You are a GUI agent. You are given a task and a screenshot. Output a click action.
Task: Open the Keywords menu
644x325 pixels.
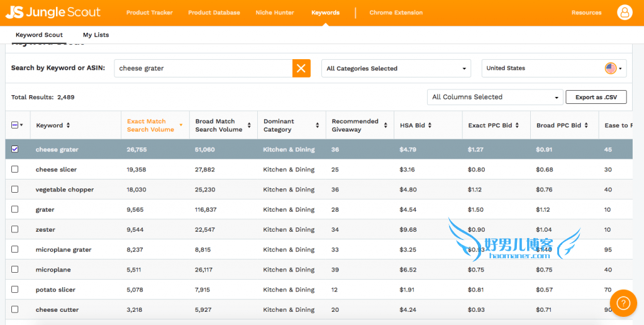pyautogui.click(x=325, y=13)
